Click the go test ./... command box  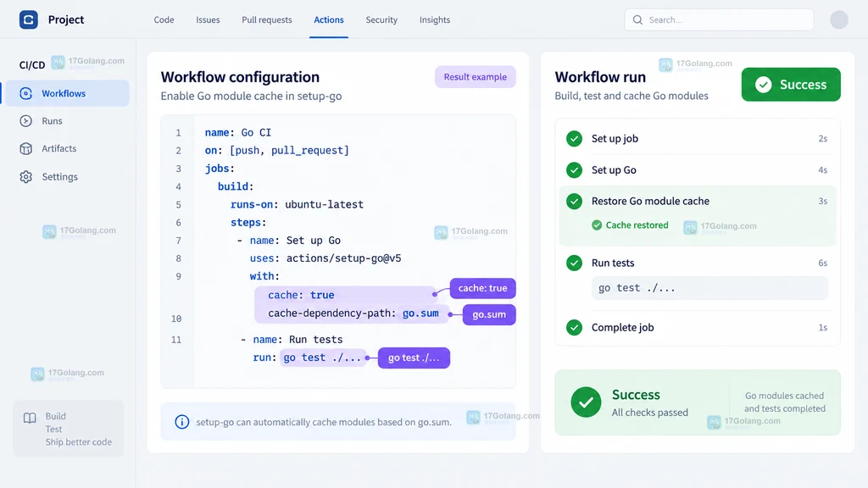[x=709, y=288]
